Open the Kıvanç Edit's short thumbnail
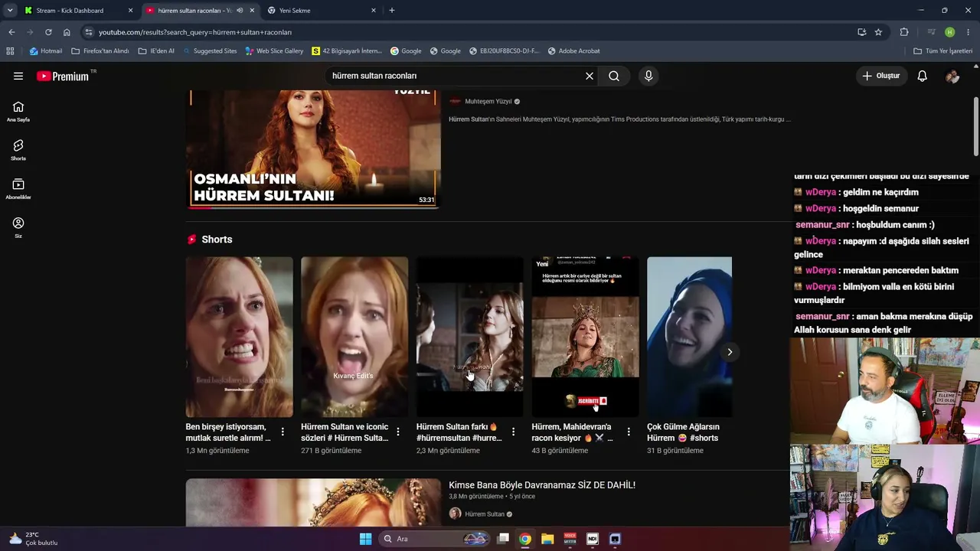The image size is (980, 551). click(354, 337)
